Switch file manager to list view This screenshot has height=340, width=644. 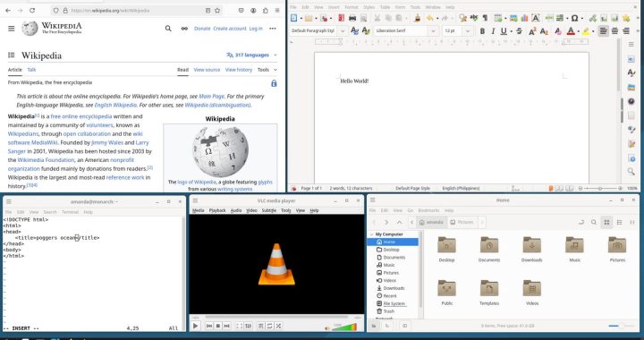pos(619,222)
